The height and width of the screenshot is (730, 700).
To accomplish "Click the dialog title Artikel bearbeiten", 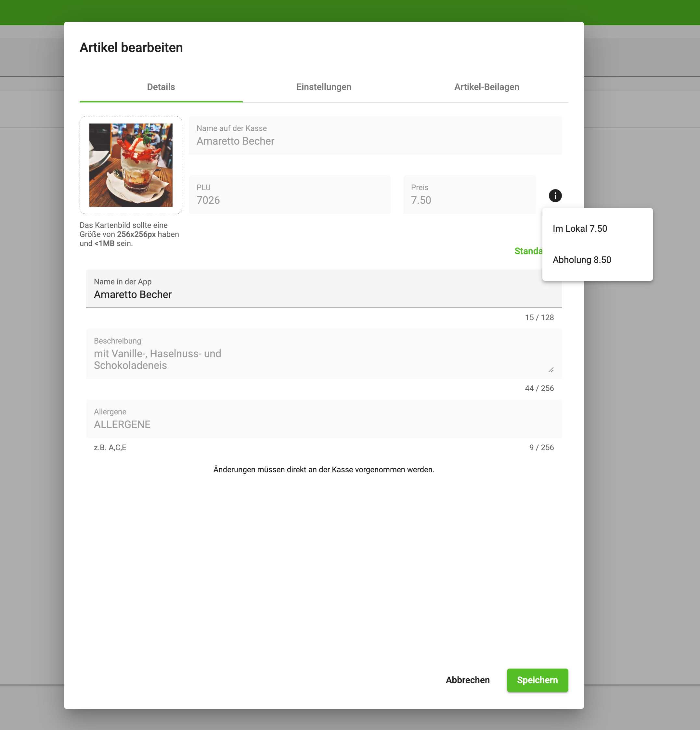I will pyautogui.click(x=131, y=47).
